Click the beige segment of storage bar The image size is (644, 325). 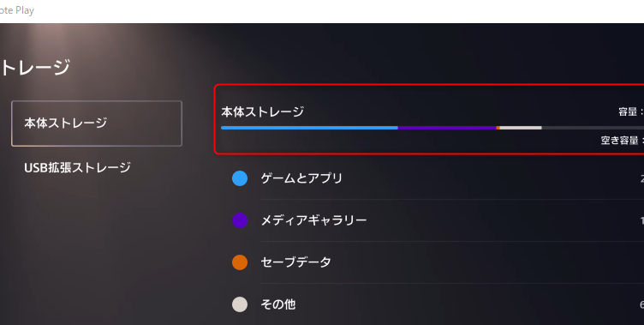point(521,128)
